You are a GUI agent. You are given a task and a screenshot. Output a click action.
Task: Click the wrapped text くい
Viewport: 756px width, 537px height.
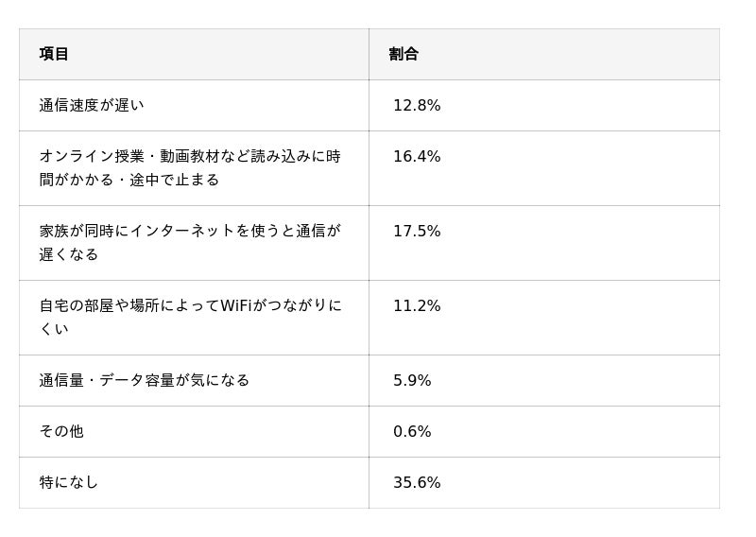54,330
